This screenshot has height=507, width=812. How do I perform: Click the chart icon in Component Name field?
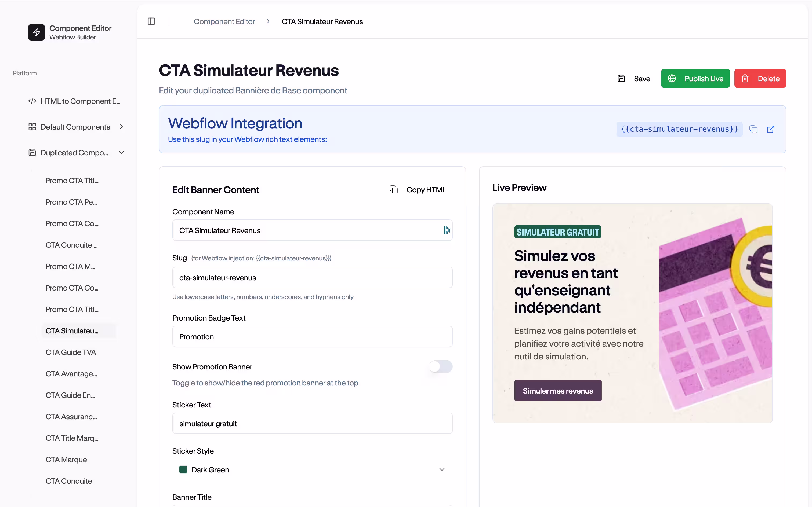click(446, 230)
